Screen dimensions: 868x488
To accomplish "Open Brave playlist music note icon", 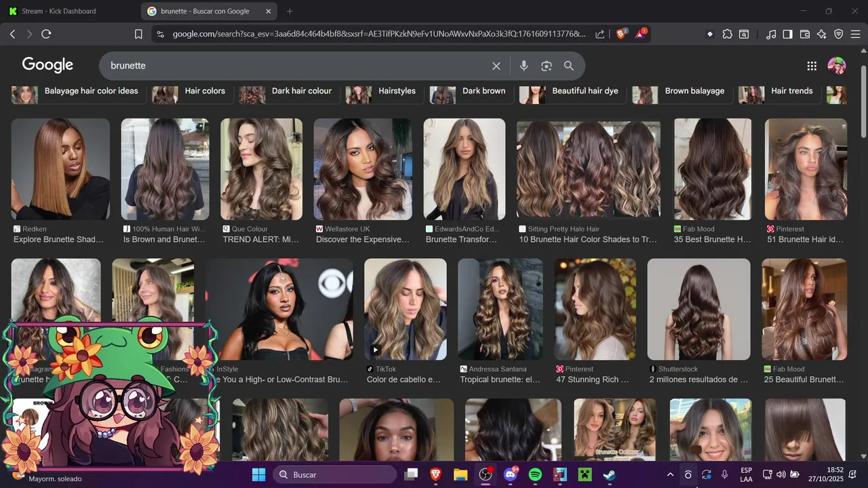I will click(770, 34).
